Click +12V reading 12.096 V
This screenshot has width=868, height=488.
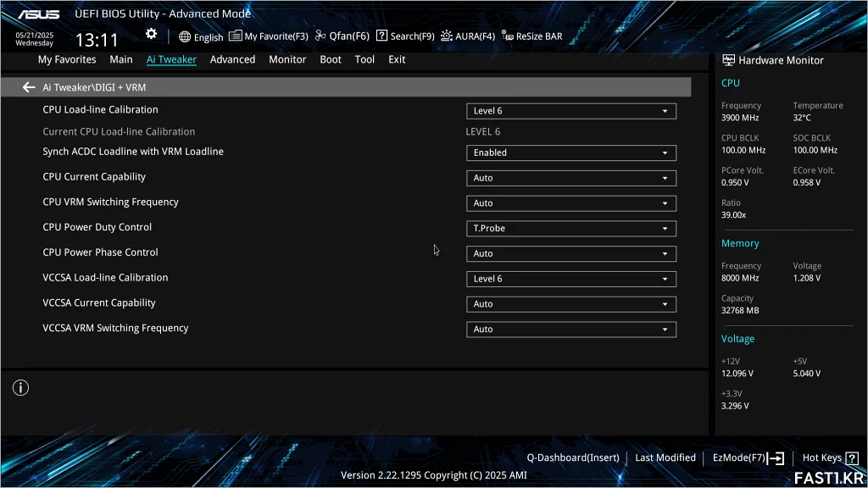tap(737, 374)
